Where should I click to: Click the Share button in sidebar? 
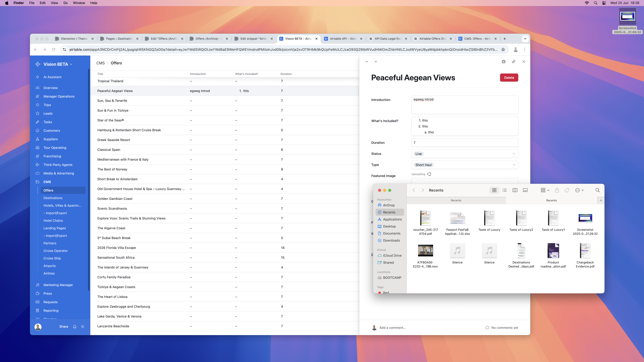[x=64, y=327]
